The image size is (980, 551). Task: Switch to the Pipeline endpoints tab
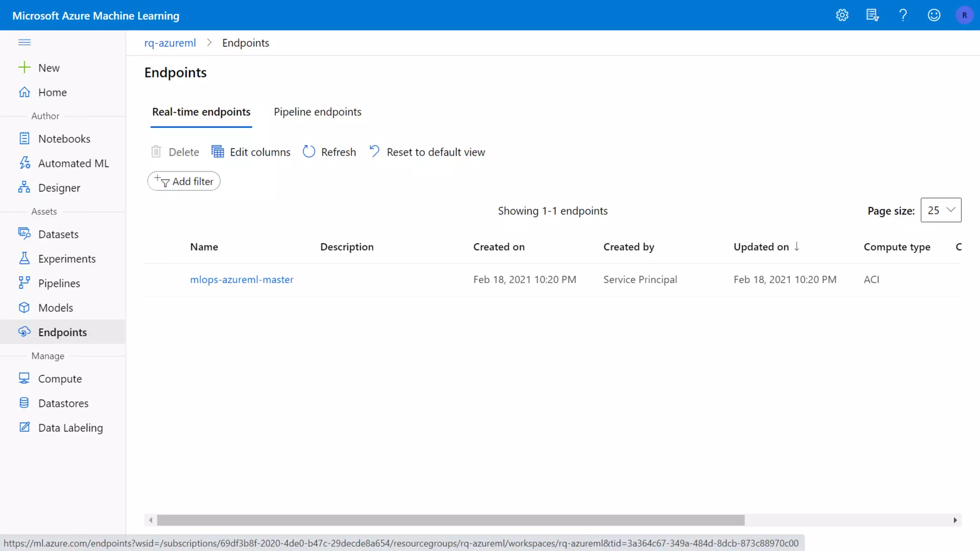317,112
